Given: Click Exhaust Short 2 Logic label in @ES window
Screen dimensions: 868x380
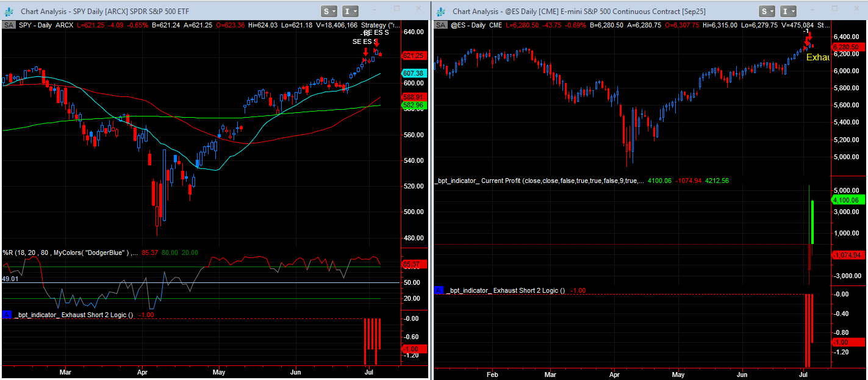Looking at the screenshot, I should 506,290.
